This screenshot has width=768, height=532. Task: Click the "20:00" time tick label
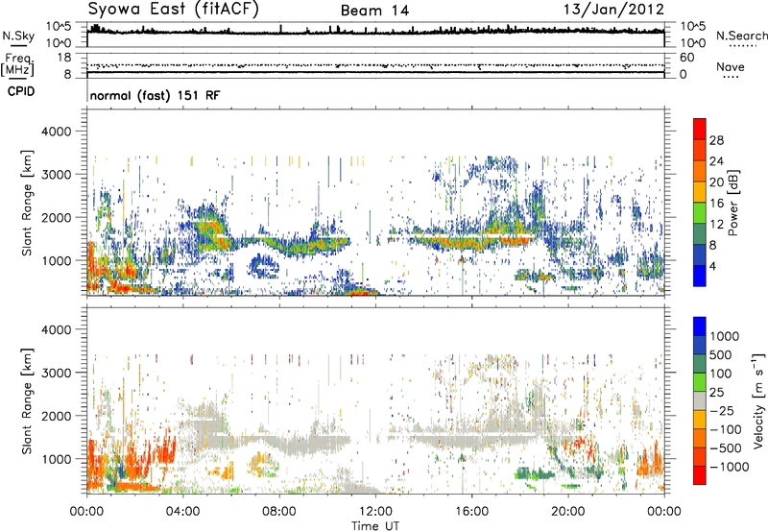point(567,512)
